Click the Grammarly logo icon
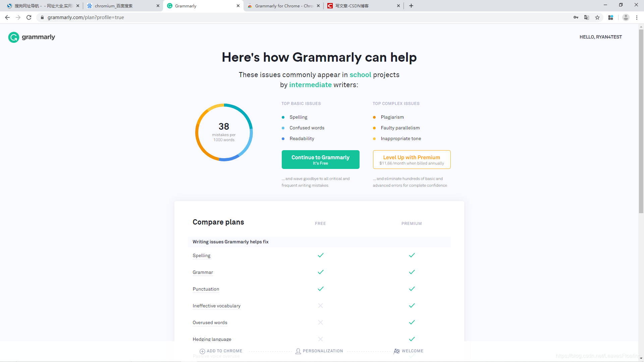Viewport: 644px width, 362px height. point(14,37)
